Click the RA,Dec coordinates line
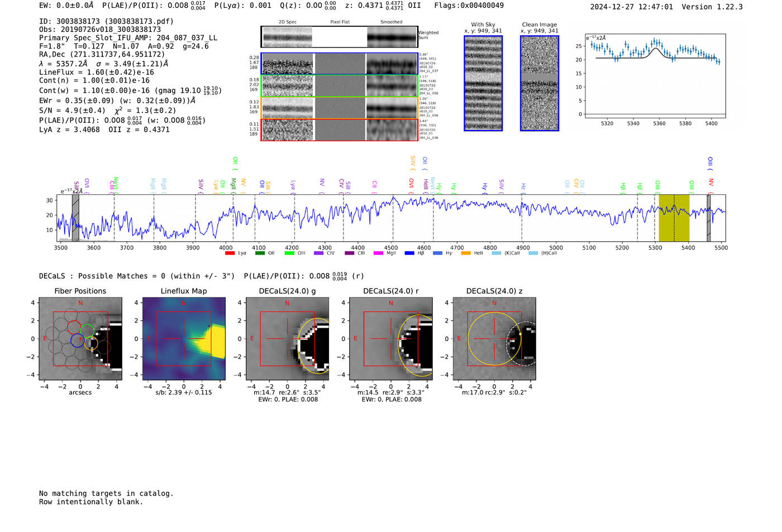The width and height of the screenshot is (782, 532). point(102,55)
